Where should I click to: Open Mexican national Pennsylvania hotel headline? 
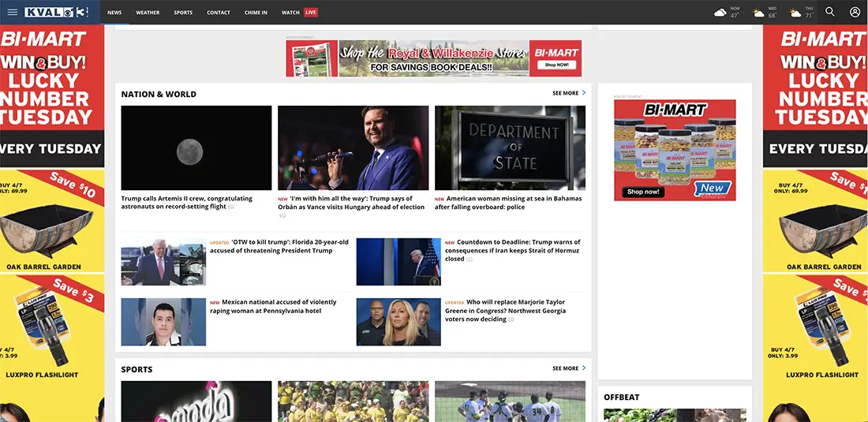pos(273,306)
